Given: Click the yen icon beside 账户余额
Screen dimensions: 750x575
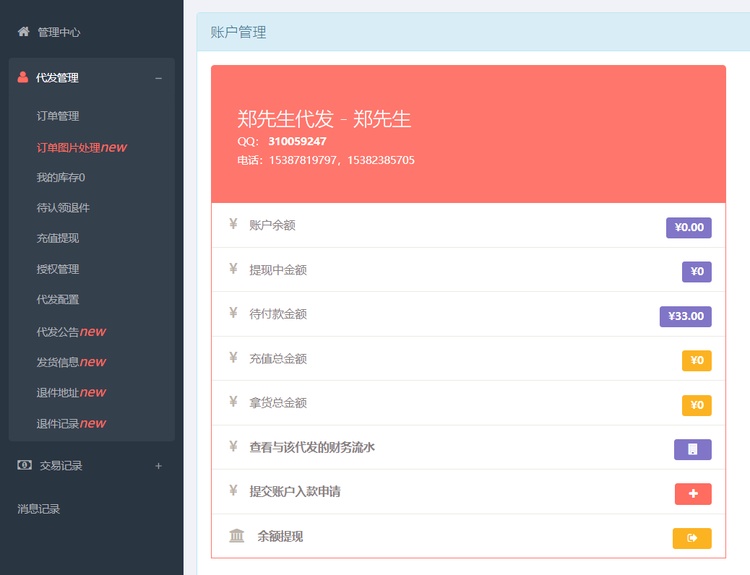Looking at the screenshot, I should [x=233, y=225].
